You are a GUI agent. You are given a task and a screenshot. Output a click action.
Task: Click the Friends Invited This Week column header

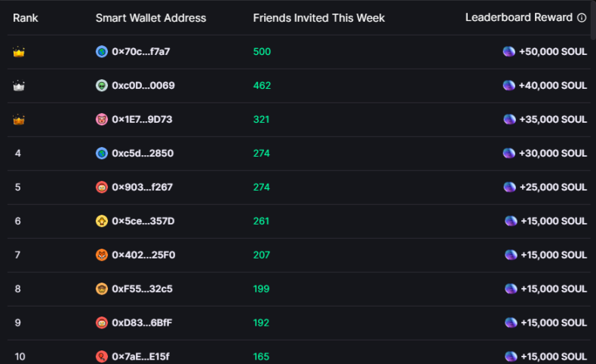pyautogui.click(x=318, y=18)
